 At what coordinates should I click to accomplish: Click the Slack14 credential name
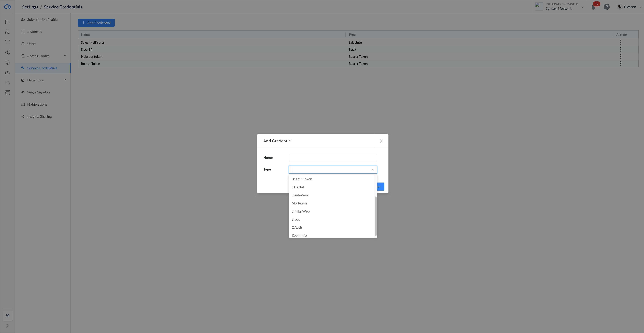tap(87, 49)
